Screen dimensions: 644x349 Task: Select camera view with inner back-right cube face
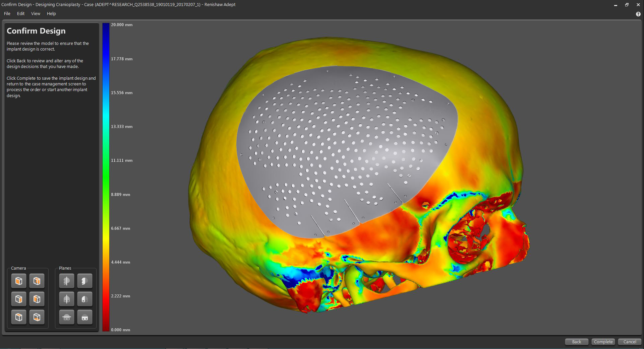[37, 281]
